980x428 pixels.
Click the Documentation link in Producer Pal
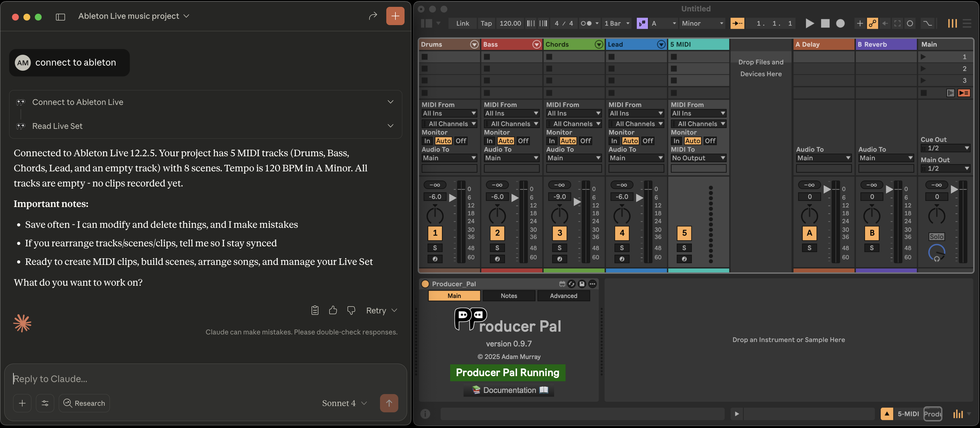(x=509, y=390)
